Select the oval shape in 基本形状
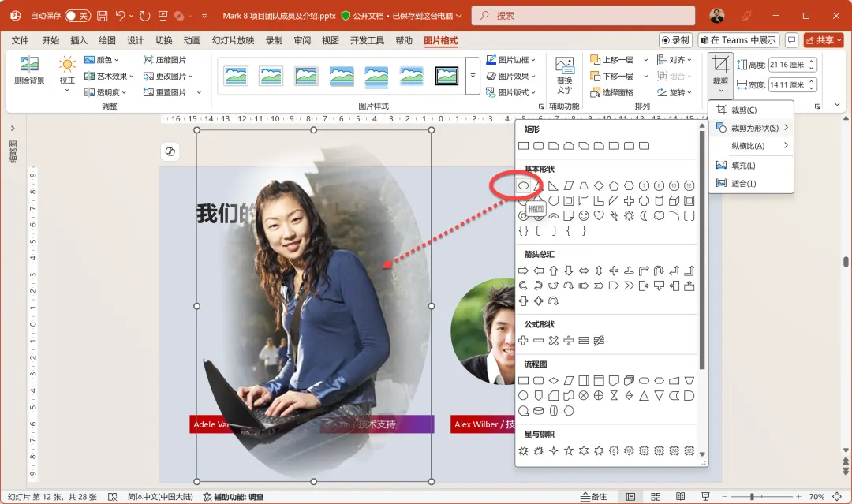Viewport: 852px width, 504px height. tap(523, 185)
